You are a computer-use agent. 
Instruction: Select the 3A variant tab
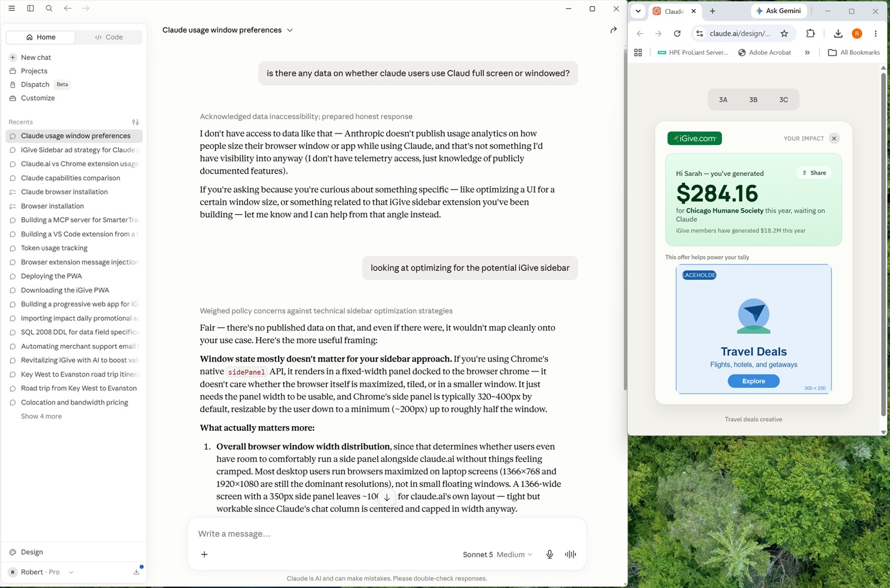723,100
